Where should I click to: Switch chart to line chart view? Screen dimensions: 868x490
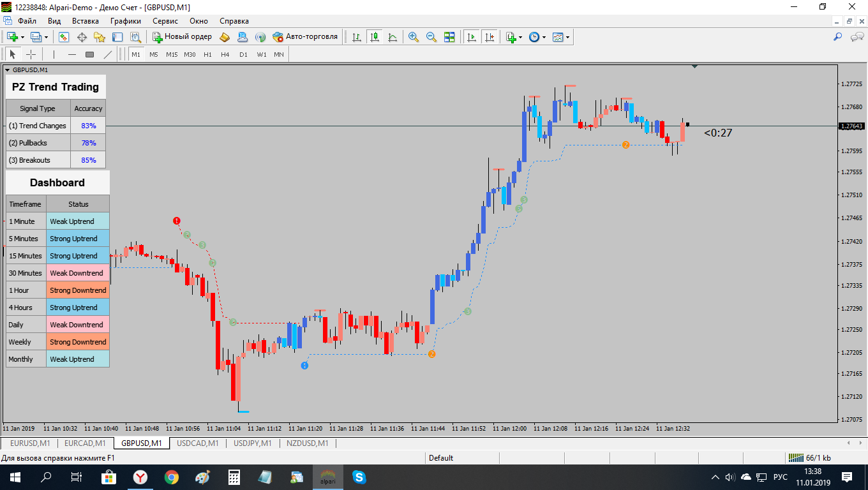tap(393, 37)
